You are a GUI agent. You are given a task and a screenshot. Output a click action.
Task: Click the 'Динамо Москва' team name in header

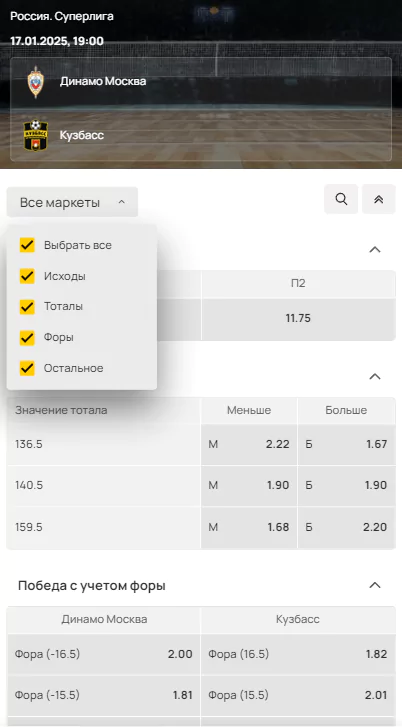(103, 81)
